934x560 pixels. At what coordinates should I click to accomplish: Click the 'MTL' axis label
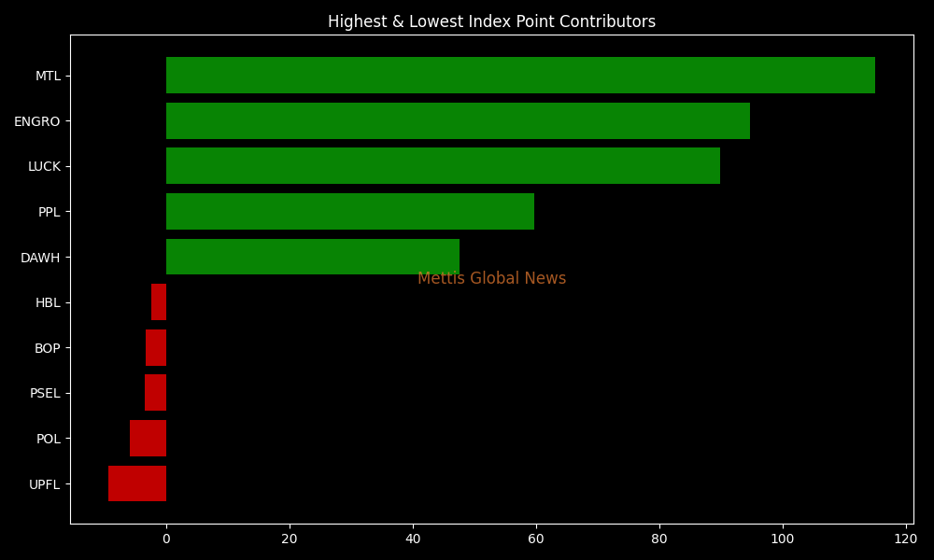pyautogui.click(x=49, y=77)
